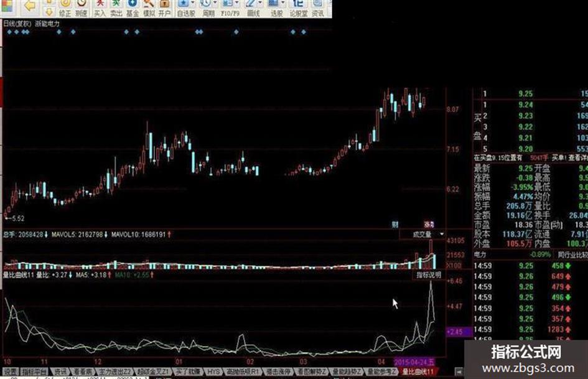Click the 2015-04-24 date marker
This screenshot has height=379, width=588.
click(x=414, y=362)
